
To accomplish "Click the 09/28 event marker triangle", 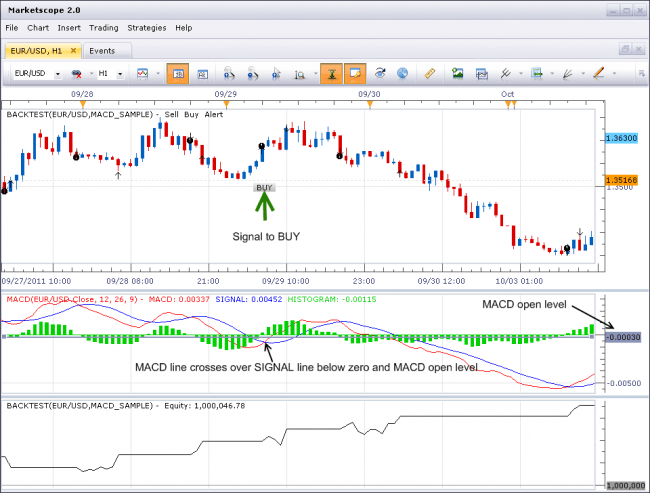I will [83, 104].
